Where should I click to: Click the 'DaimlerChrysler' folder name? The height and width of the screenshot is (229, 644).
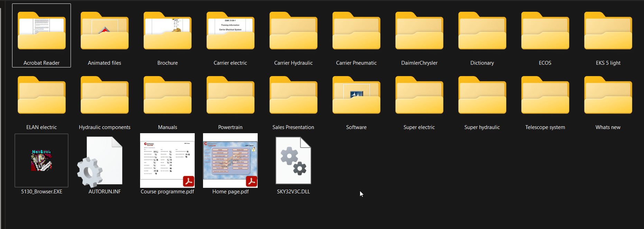coord(419,63)
